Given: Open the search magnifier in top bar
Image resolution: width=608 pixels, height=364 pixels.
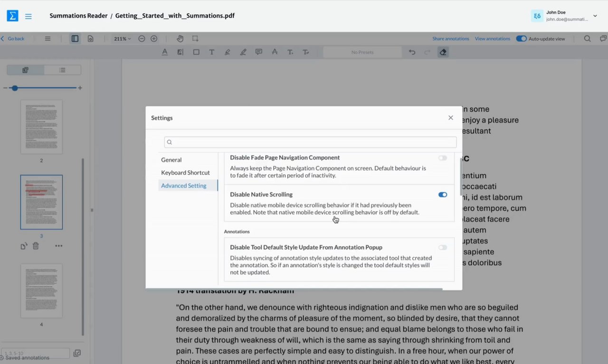Looking at the screenshot, I should (588, 38).
